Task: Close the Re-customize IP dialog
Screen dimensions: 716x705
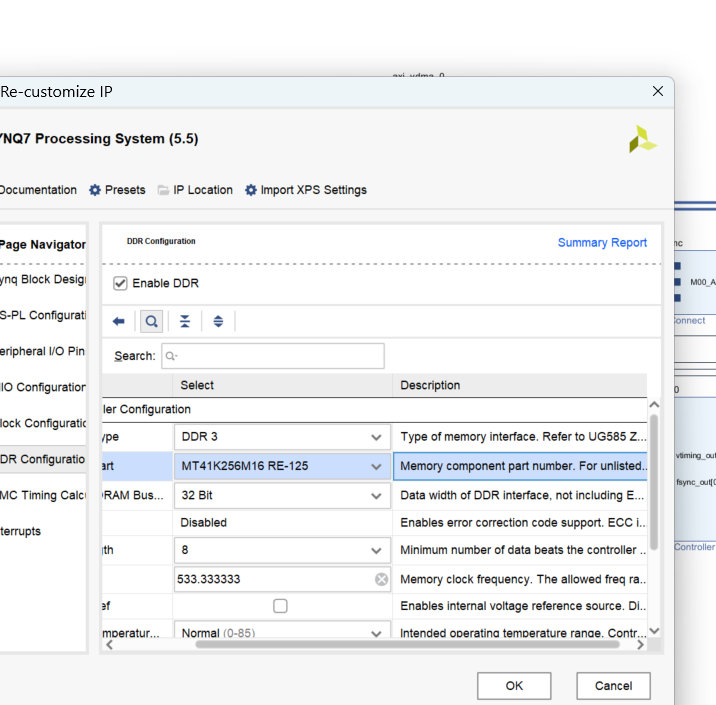Action: [658, 91]
